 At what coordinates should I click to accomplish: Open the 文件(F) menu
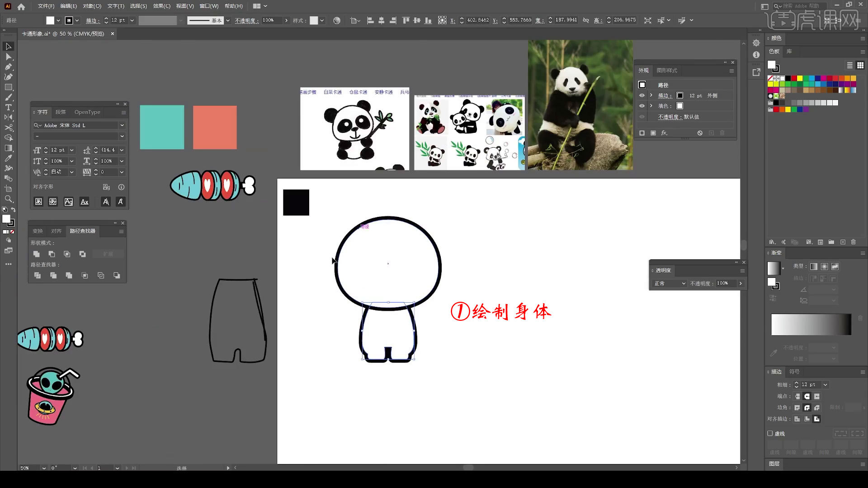[46, 6]
